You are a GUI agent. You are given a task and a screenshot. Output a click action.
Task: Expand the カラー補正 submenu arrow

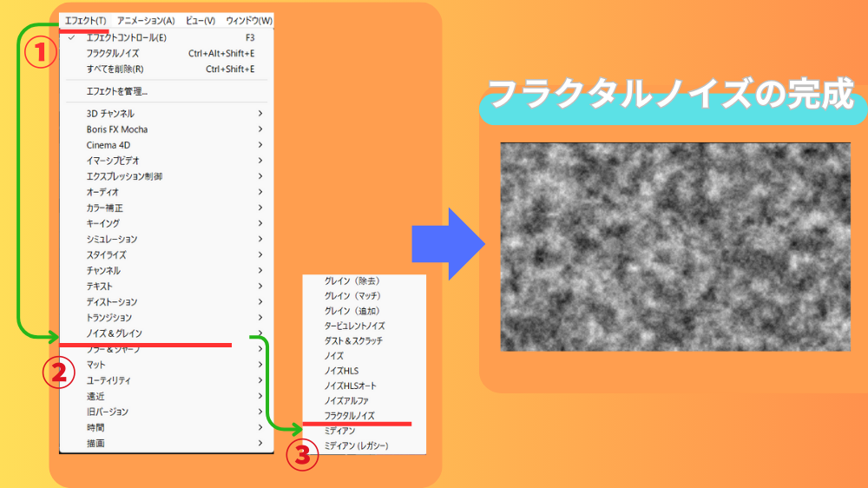pos(260,208)
